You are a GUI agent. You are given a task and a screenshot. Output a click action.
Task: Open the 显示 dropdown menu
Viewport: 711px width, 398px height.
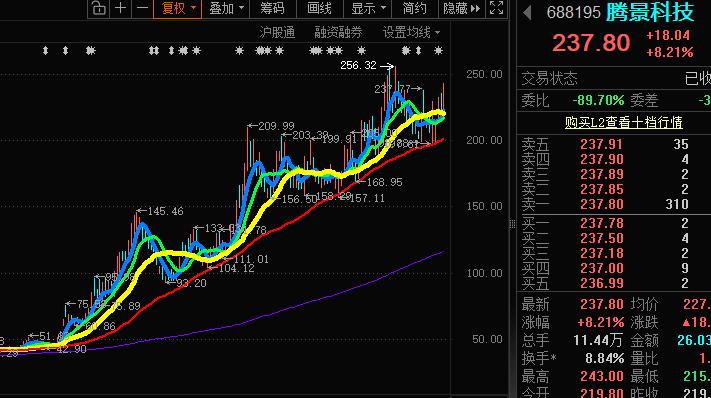[x=368, y=8]
